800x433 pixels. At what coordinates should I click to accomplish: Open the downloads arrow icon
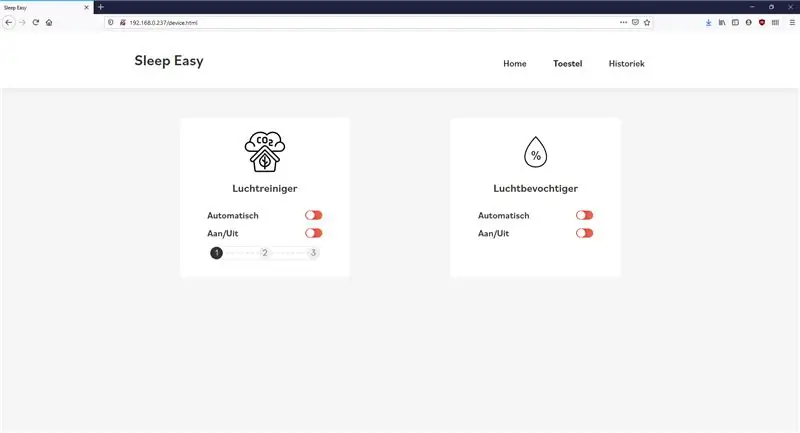709,22
